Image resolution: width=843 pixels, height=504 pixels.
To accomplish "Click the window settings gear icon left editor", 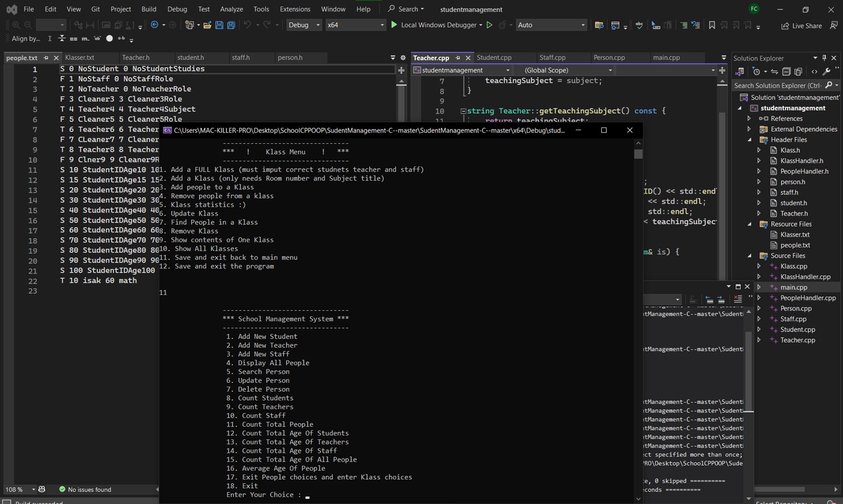I will [403, 57].
